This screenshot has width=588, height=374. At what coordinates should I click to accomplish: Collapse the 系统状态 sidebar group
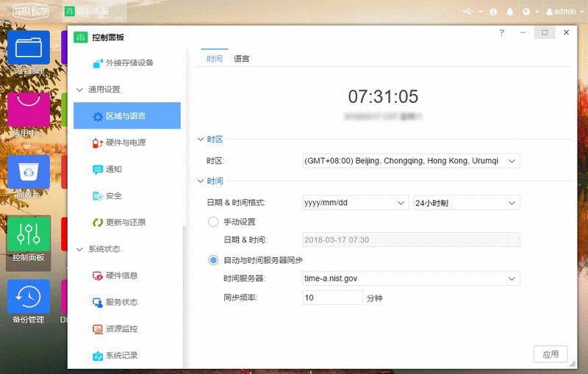pyautogui.click(x=79, y=249)
